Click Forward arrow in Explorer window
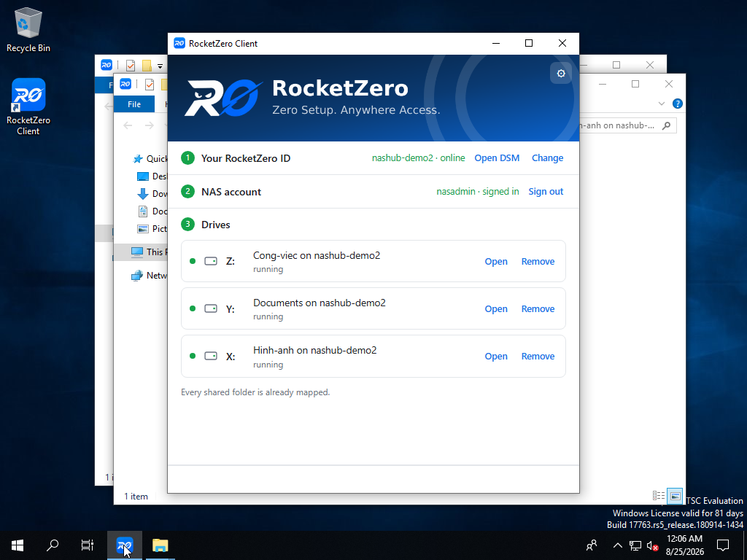 (149, 125)
